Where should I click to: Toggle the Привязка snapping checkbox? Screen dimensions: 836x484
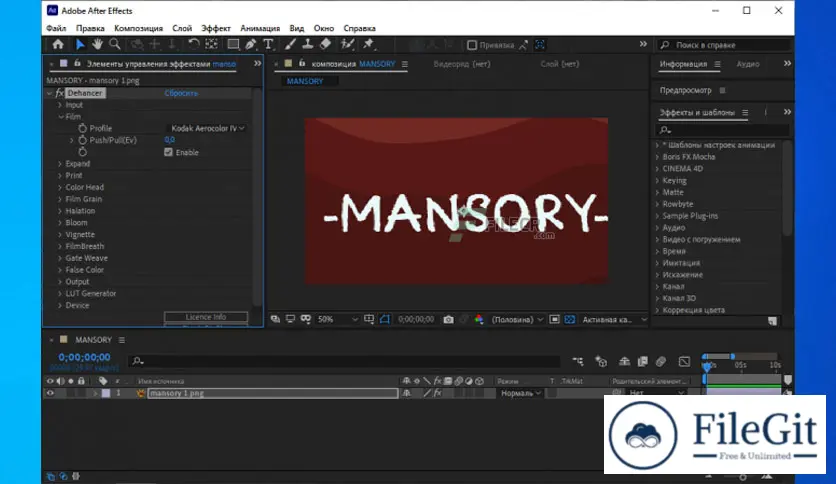pyautogui.click(x=472, y=45)
